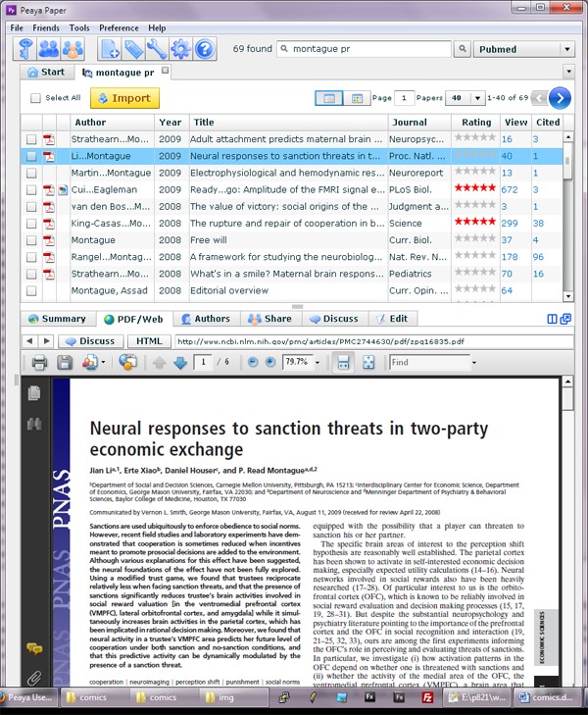The width and height of the screenshot is (588, 715).
Task: Print the PDF using printer icon
Action: pyautogui.click(x=39, y=363)
